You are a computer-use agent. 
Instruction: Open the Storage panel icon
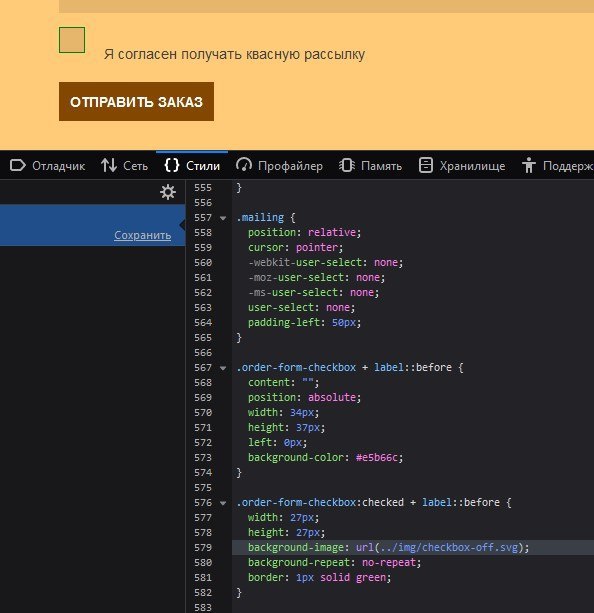[425, 166]
